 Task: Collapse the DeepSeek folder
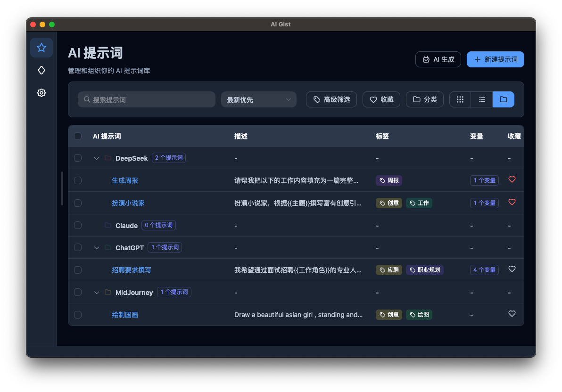tap(96, 158)
